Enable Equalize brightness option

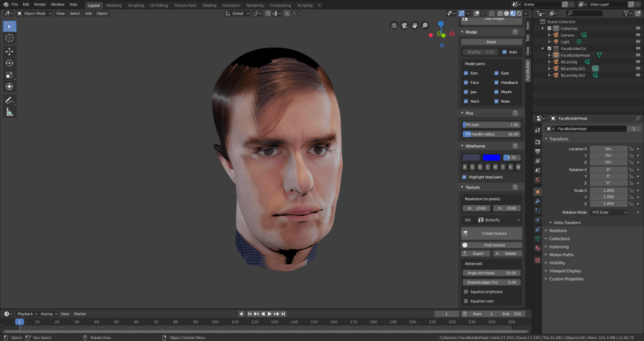(x=466, y=292)
